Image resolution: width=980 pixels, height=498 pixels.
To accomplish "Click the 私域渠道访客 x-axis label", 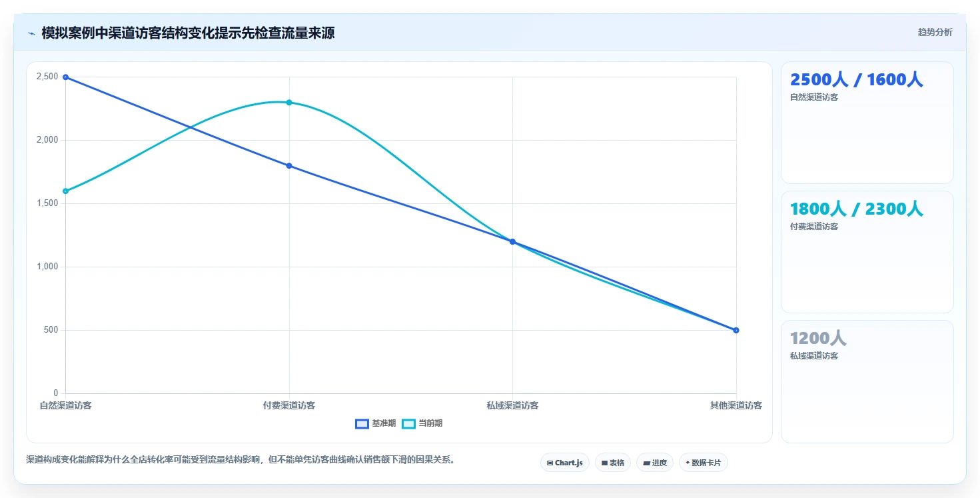I will tap(512, 405).
